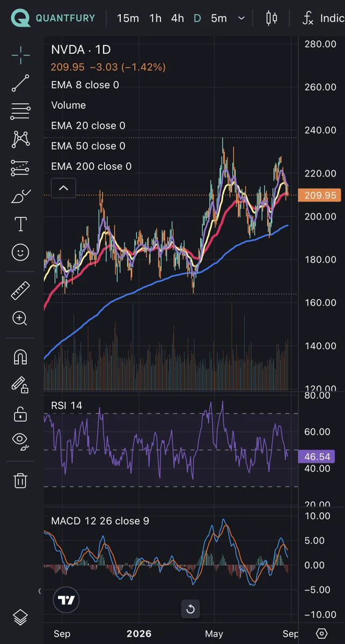Hide all drawings with eye icon
Image resolution: width=345 pixels, height=644 pixels.
(x=20, y=441)
